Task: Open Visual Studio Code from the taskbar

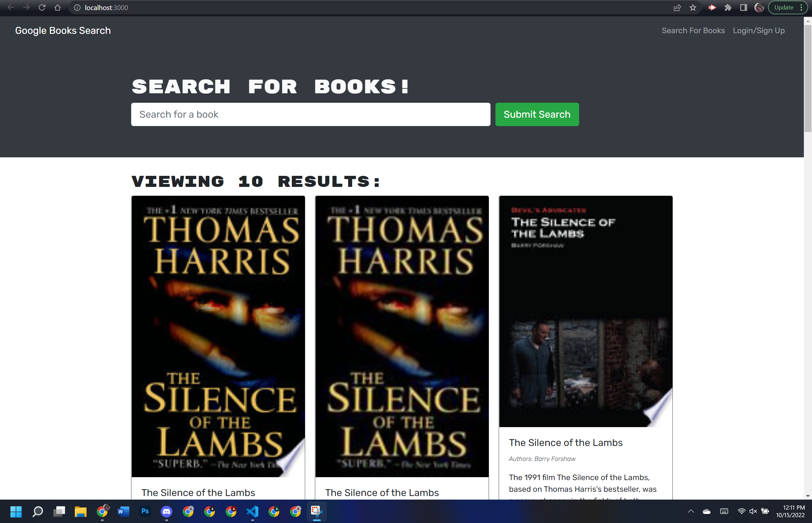Action: tap(252, 511)
